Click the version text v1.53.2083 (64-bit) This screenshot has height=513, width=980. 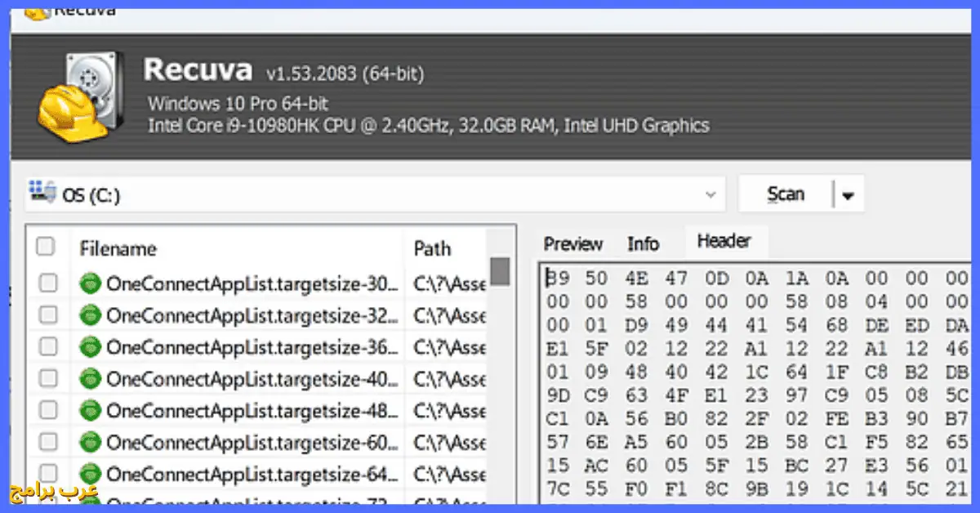tap(345, 74)
